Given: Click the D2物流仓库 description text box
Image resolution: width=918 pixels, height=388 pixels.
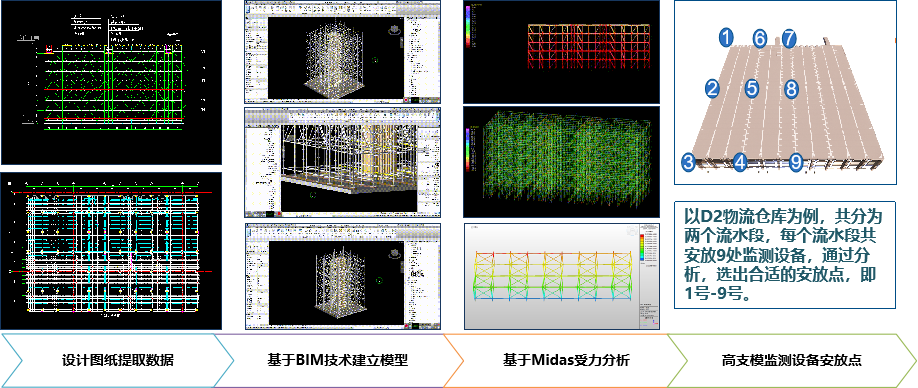Looking at the screenshot, I should coord(786,255).
